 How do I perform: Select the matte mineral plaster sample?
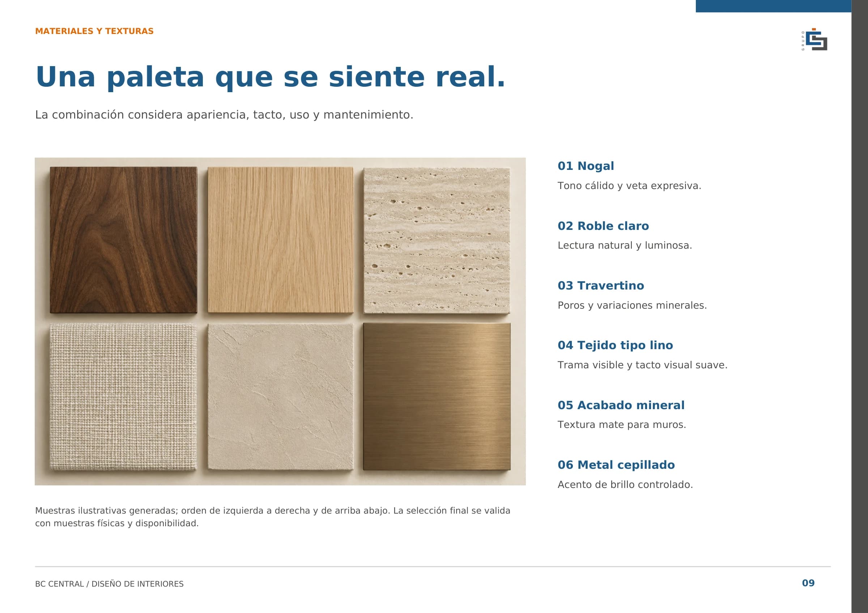click(281, 397)
